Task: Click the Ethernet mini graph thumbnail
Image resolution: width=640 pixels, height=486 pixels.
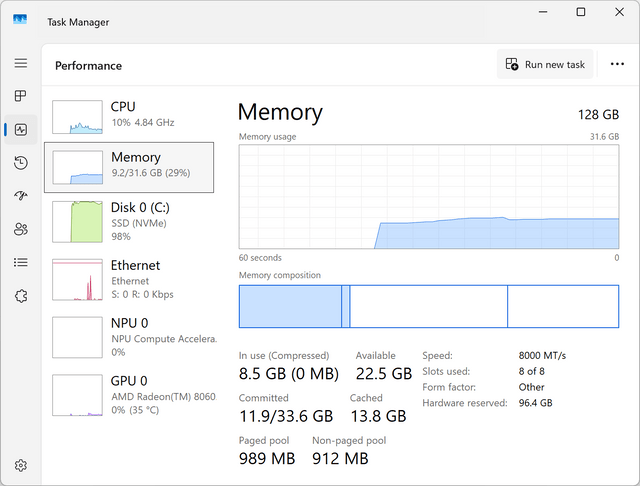Action: tap(77, 280)
